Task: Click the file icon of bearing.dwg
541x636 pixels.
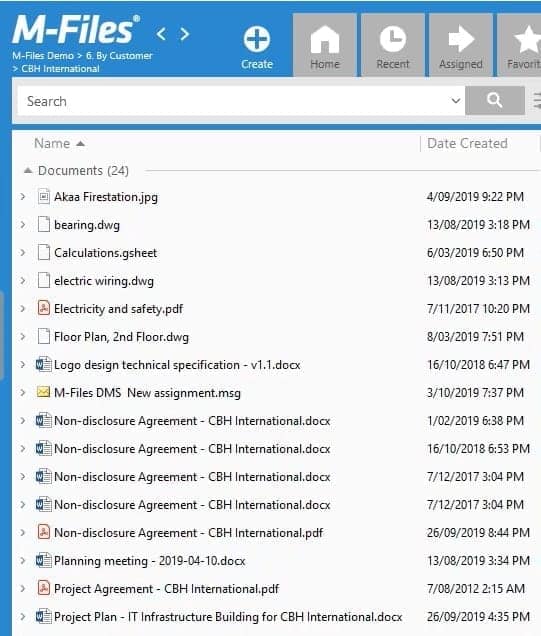Action: pos(44,224)
